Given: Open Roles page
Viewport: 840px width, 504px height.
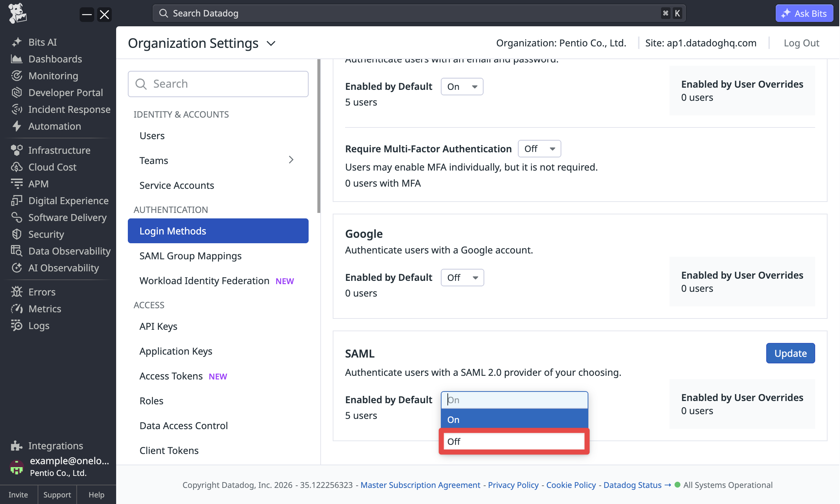Looking at the screenshot, I should click(x=218, y=401).
